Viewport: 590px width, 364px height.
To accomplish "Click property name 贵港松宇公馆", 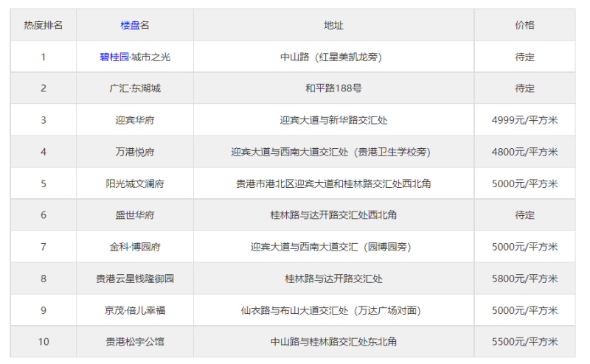I will pyautogui.click(x=135, y=341).
